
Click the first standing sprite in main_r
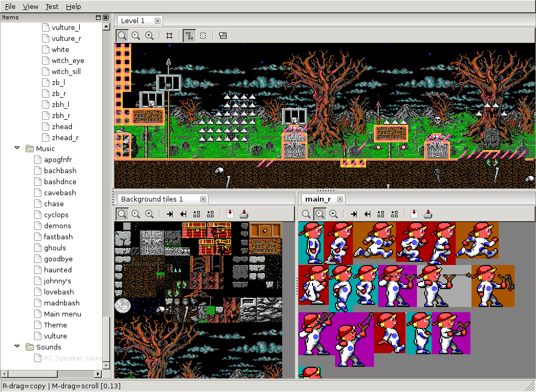(x=310, y=243)
